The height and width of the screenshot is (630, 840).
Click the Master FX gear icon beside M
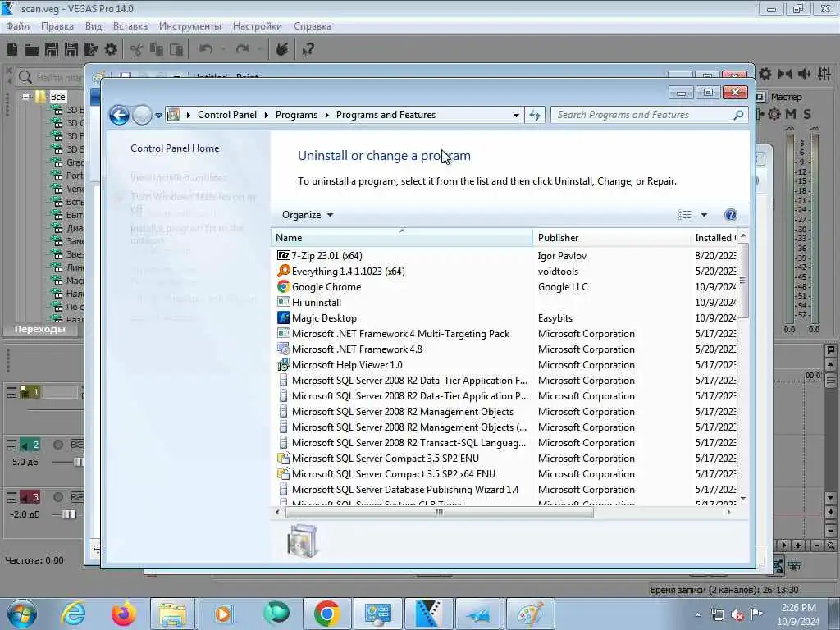[774, 113]
